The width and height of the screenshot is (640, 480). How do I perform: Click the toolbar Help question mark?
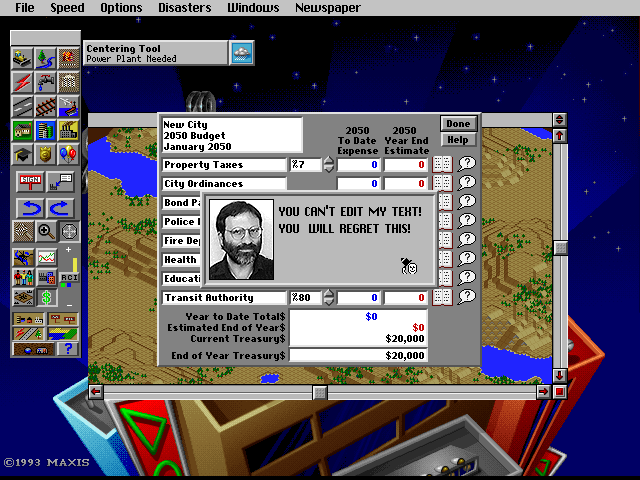coord(68,349)
